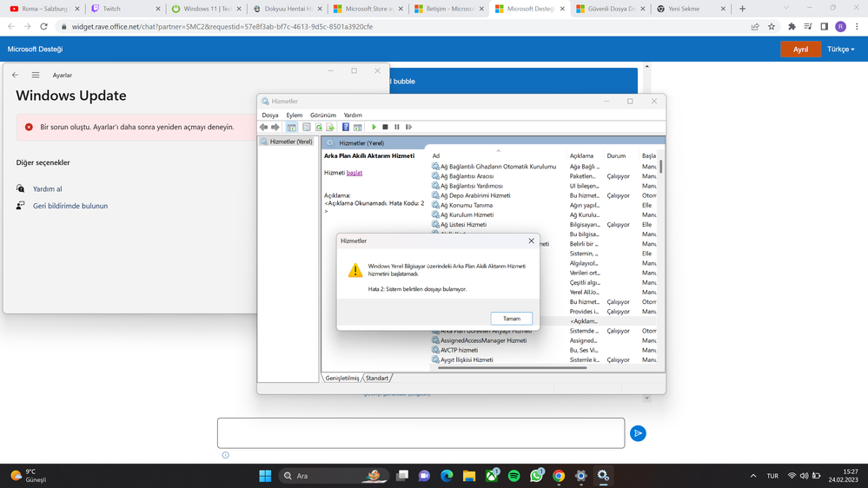Viewport: 868px width, 488px height.
Task: Open Eylem menu in Hizmetler
Action: (294, 115)
